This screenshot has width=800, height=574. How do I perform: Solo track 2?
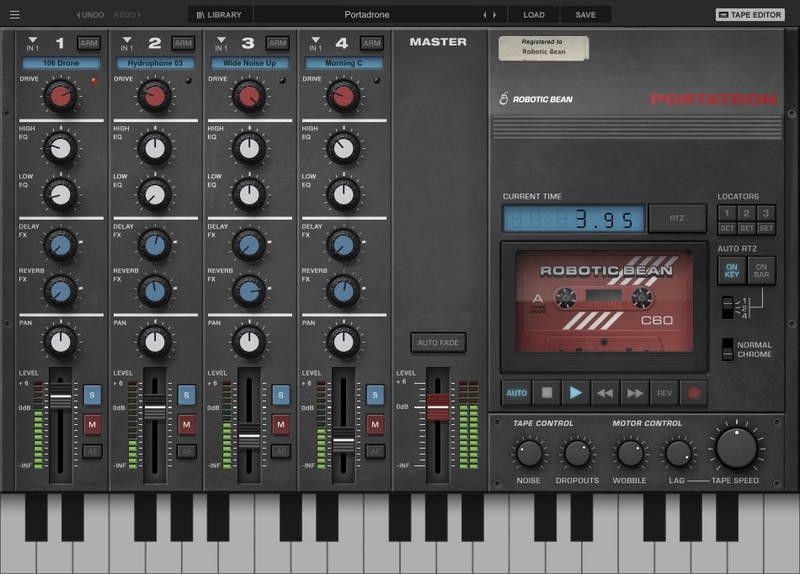pyautogui.click(x=187, y=395)
